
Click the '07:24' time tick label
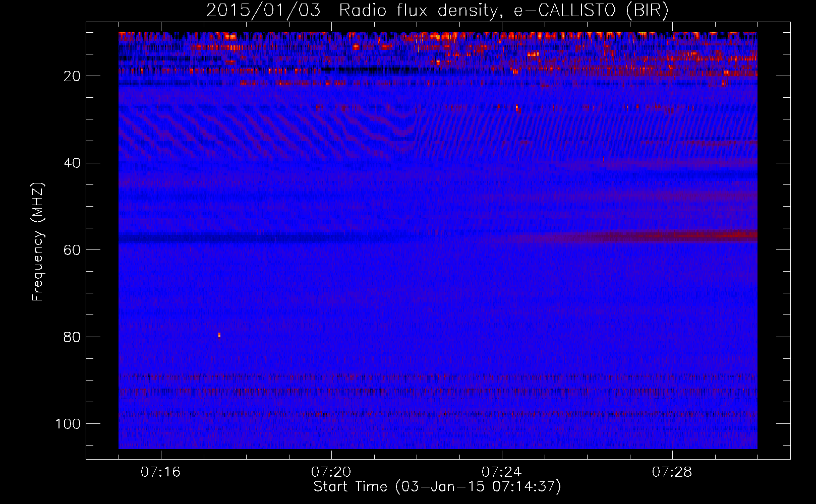[501, 472]
